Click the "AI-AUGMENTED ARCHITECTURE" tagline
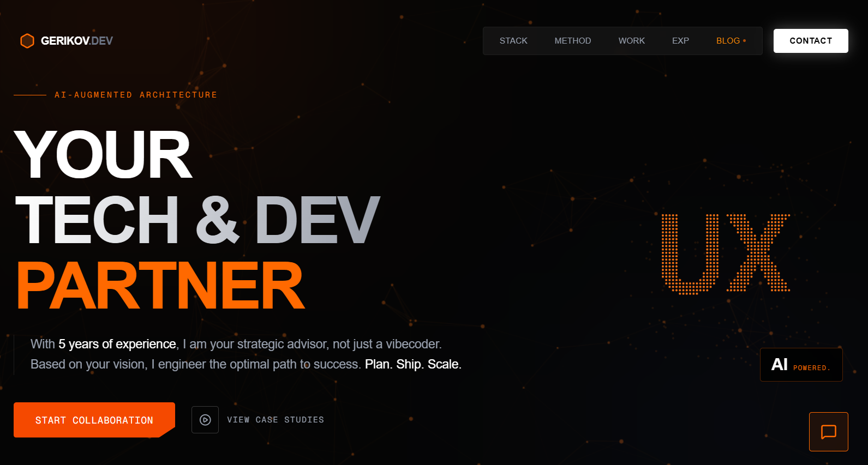 [x=136, y=95]
